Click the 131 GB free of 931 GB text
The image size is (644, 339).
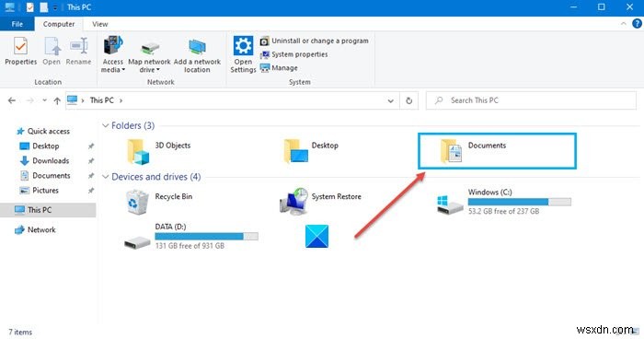coord(190,246)
